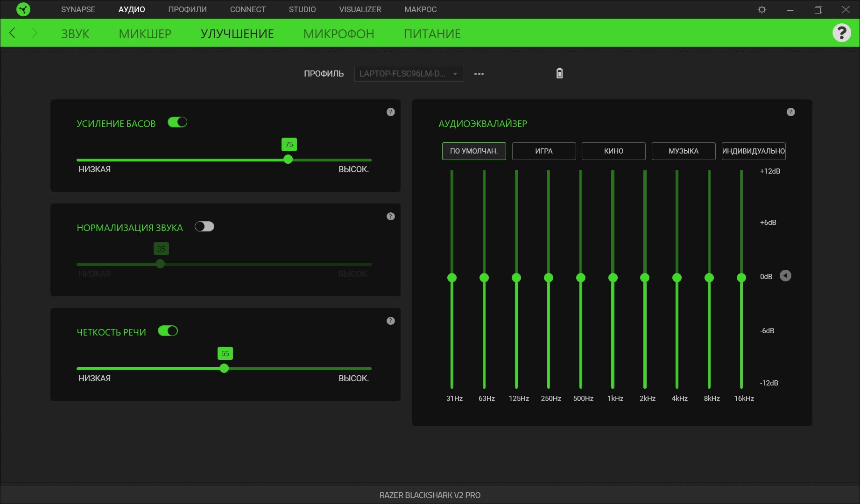This screenshot has width=860, height=504.
Task: Click the +12dB scale label
Action: [770, 171]
